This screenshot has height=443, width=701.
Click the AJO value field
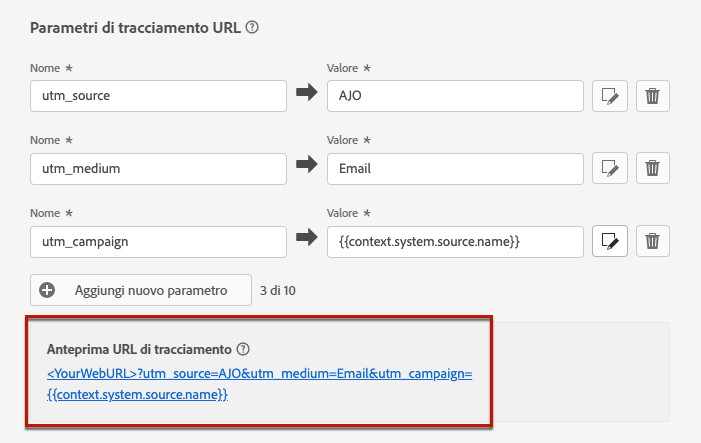455,96
